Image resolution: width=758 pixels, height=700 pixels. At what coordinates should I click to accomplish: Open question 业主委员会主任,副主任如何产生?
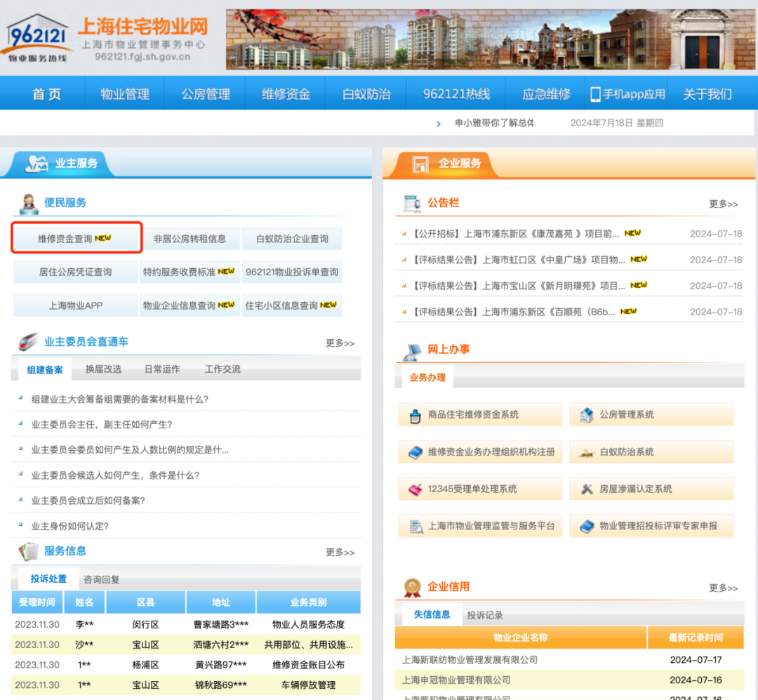click(102, 425)
